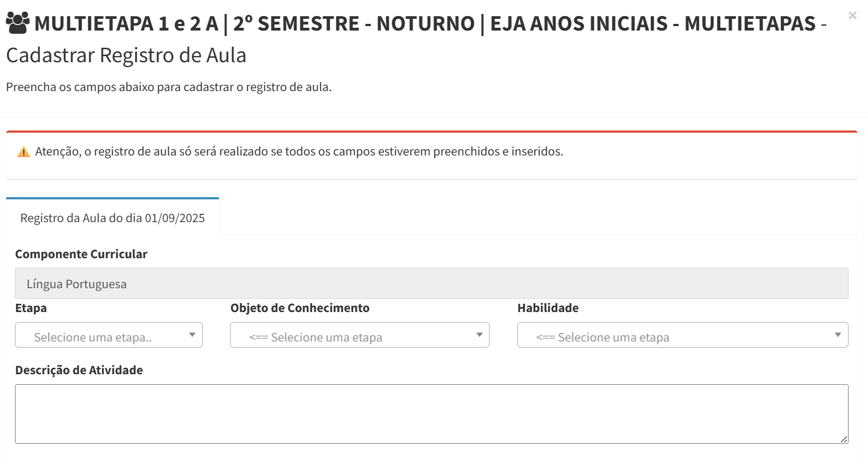Open the Etapa dropdown

[x=109, y=335]
